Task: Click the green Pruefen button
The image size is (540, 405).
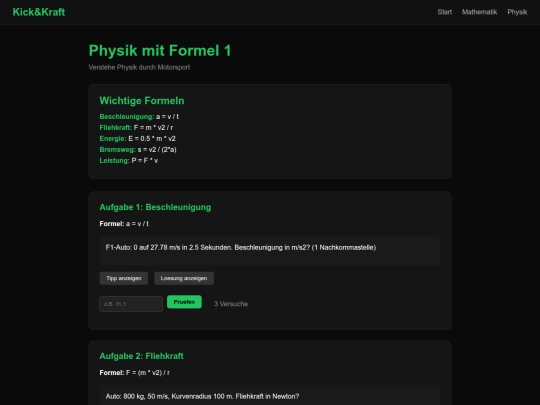Action: pyautogui.click(x=184, y=302)
